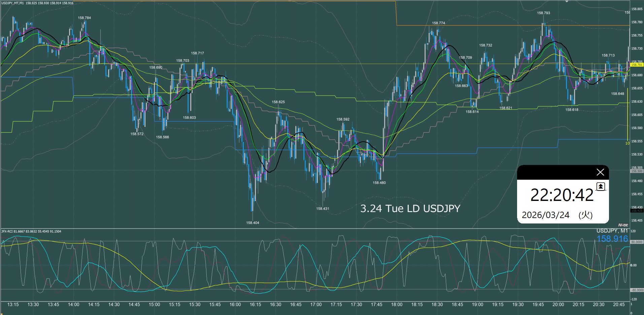Click the USDJPY_MT,M1 chart title text
Viewport: 644px width, 315px height.
[x=12, y=3]
